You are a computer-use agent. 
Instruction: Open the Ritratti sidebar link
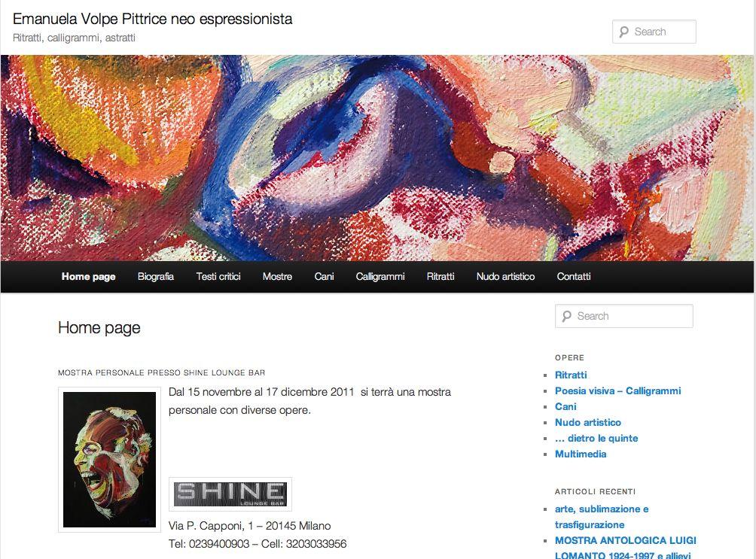click(x=571, y=375)
